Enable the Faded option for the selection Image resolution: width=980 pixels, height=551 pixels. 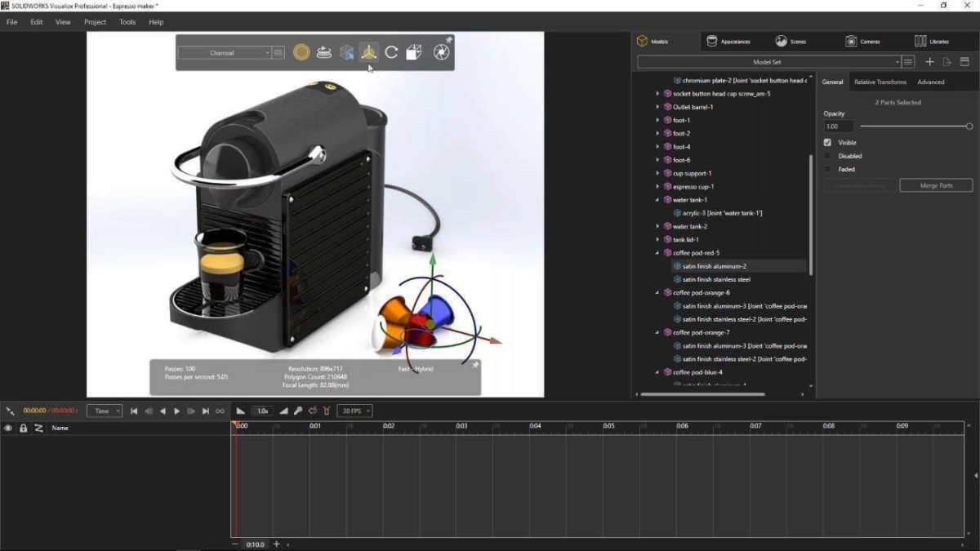coord(827,169)
